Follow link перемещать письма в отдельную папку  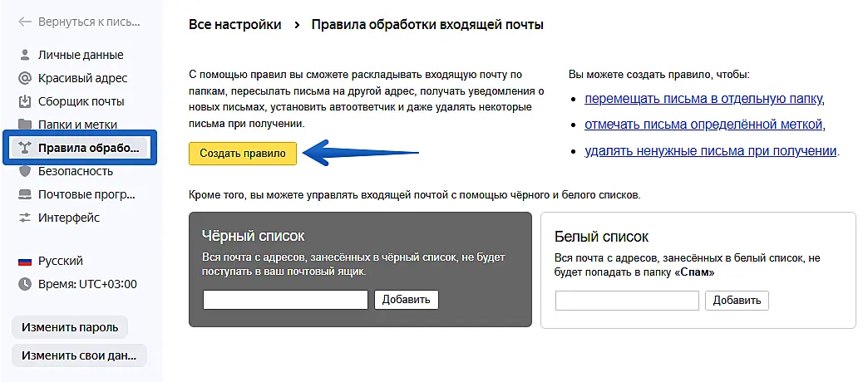(703, 99)
